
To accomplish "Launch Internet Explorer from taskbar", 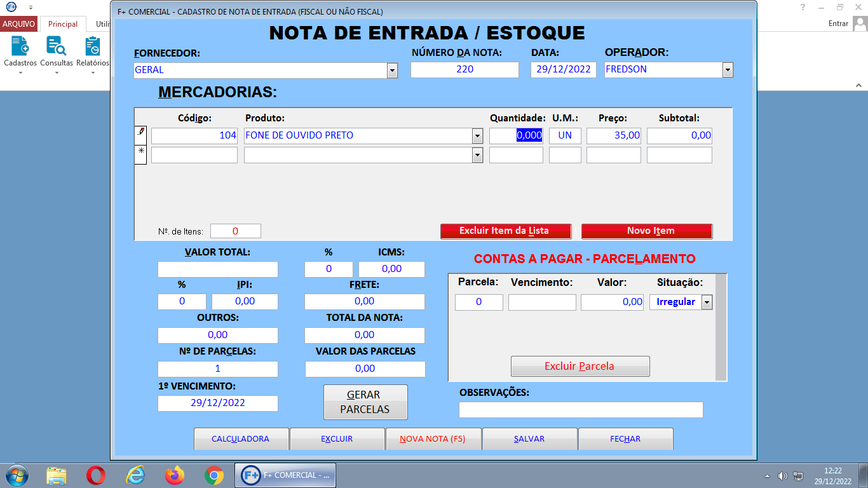I will [x=135, y=475].
